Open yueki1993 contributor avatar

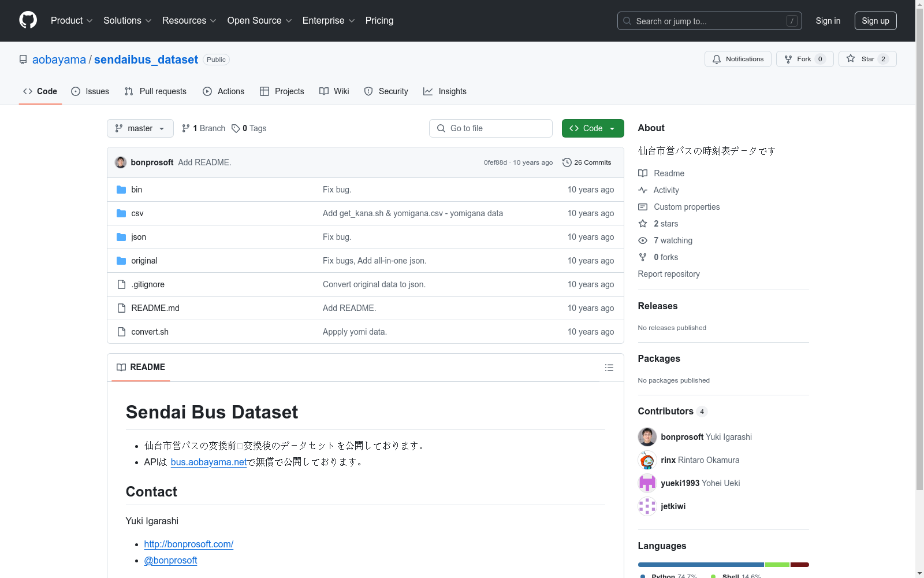pyautogui.click(x=647, y=483)
